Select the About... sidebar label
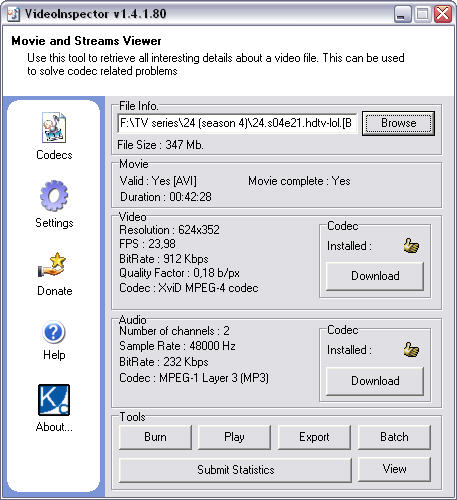Screen dimensions: 457x500 click(x=54, y=427)
